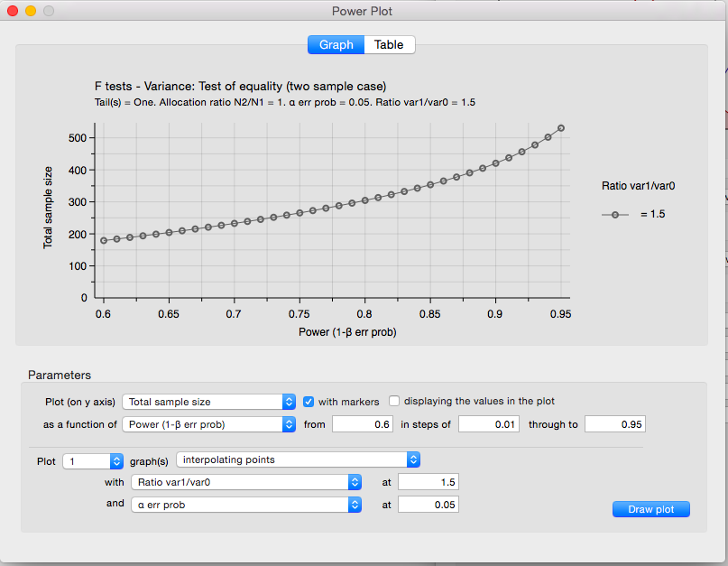The height and width of the screenshot is (566, 728).
Task: Click the Draw plot button
Action: (x=650, y=508)
